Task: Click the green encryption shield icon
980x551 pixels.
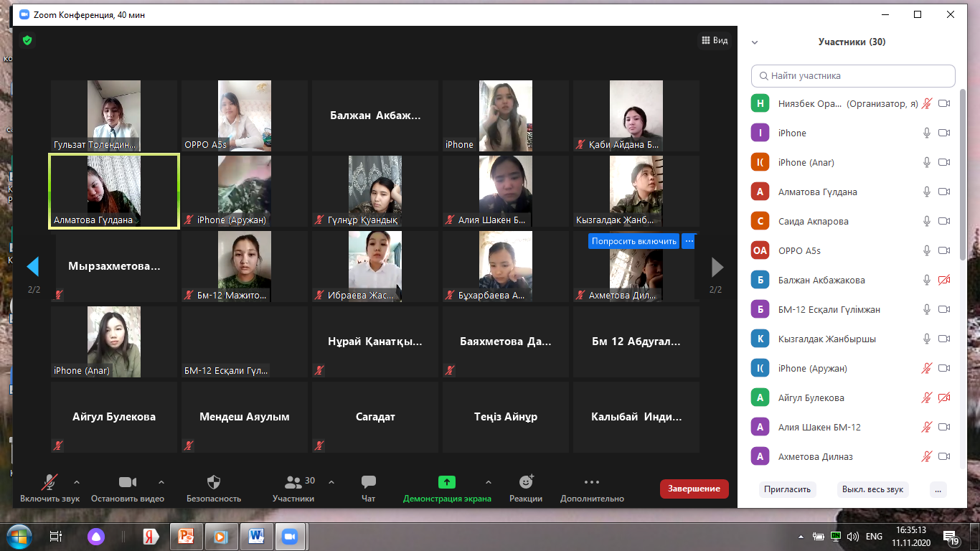Action: click(27, 41)
